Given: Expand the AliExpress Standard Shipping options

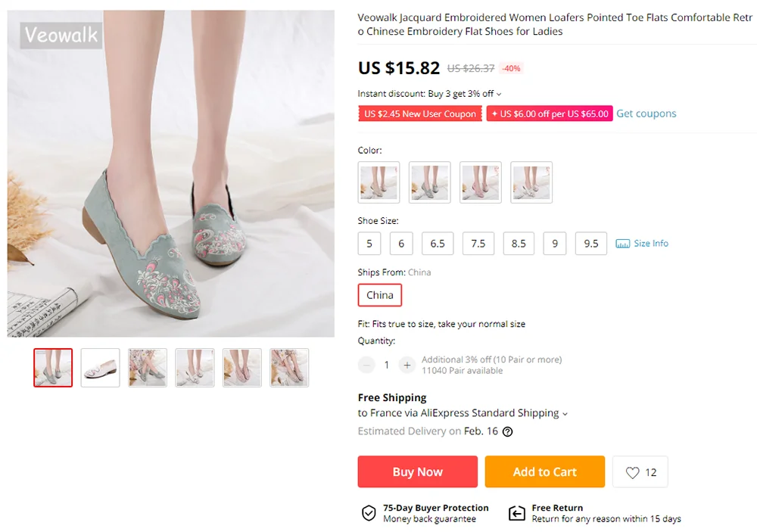Looking at the screenshot, I should tap(565, 414).
